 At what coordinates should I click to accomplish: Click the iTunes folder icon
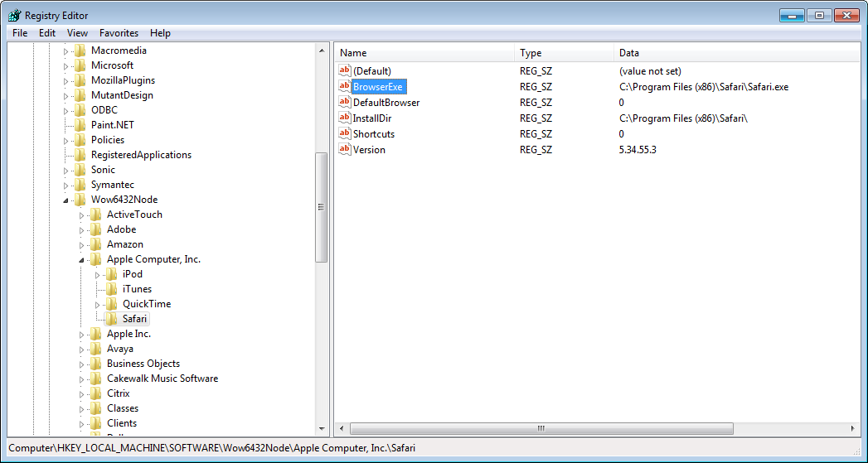click(112, 289)
